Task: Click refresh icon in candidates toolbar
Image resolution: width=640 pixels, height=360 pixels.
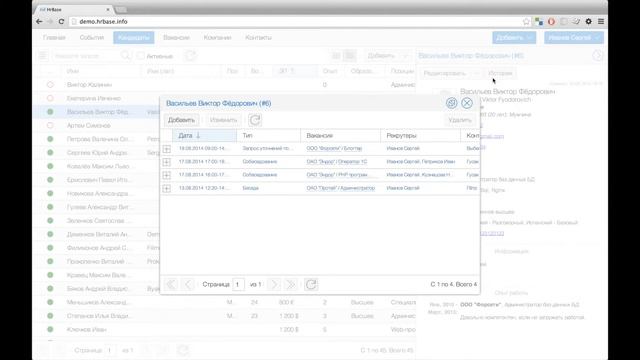Action: coord(190,56)
